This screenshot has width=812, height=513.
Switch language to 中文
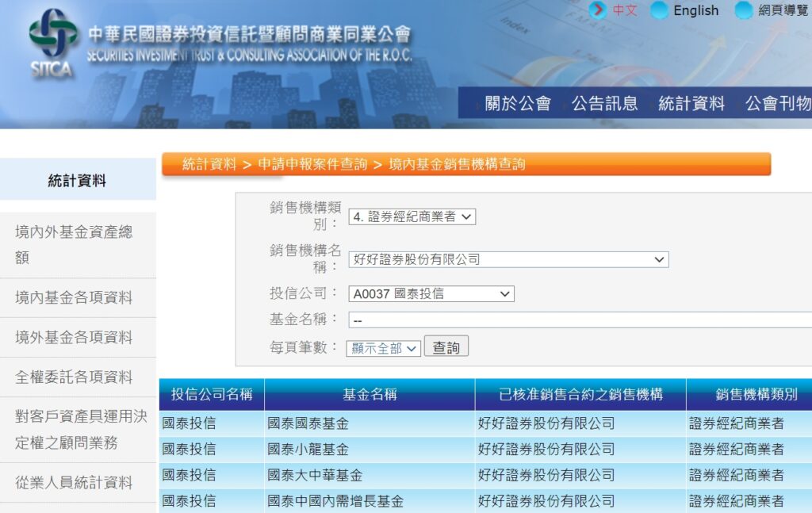tap(625, 10)
